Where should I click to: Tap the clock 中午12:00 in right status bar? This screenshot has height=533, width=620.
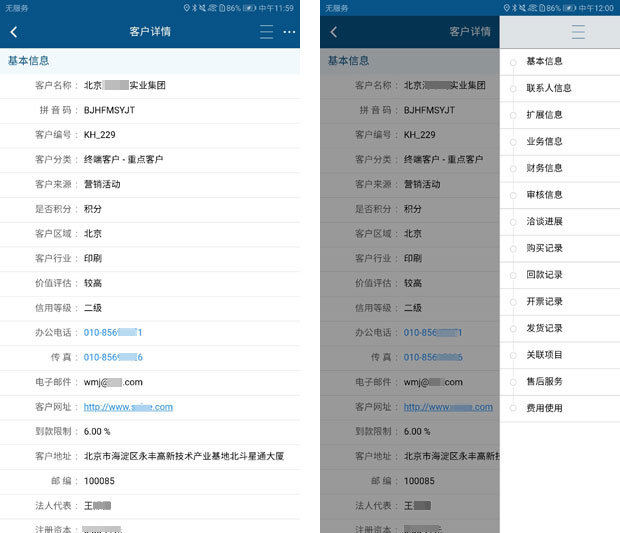tap(596, 8)
